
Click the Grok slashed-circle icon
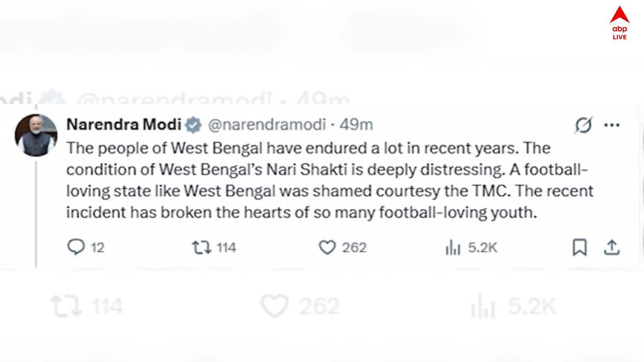pyautogui.click(x=583, y=125)
